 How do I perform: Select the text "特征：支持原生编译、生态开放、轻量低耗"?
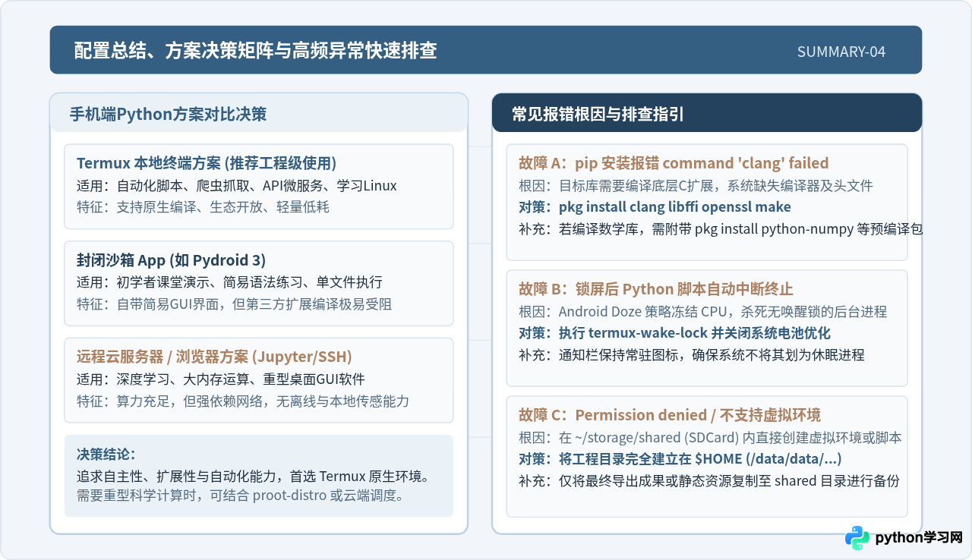203,206
